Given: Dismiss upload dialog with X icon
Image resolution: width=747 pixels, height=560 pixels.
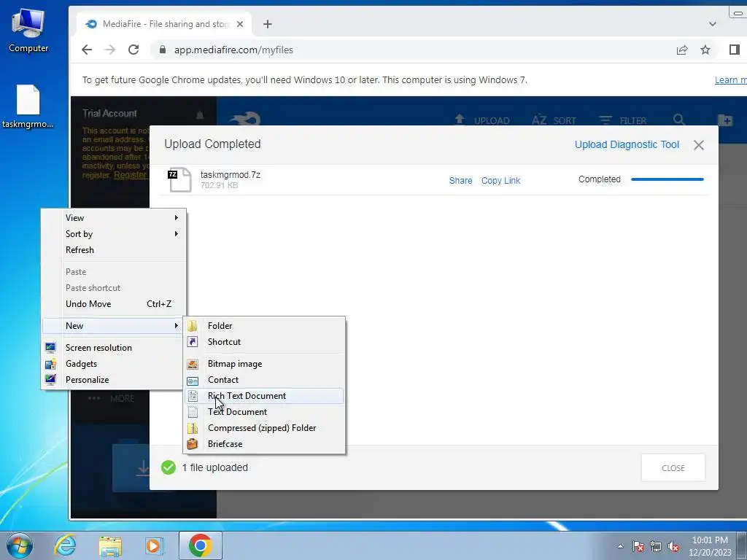Looking at the screenshot, I should [698, 145].
